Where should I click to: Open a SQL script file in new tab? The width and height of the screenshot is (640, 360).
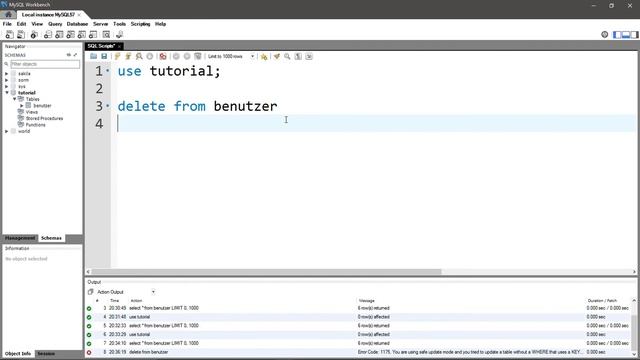click(x=21, y=35)
